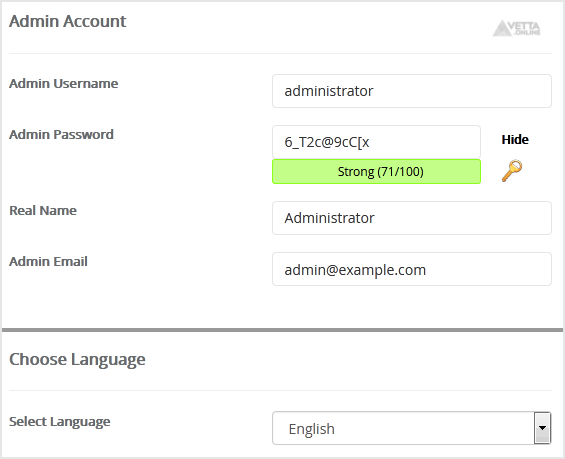Select the English language combo box
The width and height of the screenshot is (565, 459).
pos(411,428)
